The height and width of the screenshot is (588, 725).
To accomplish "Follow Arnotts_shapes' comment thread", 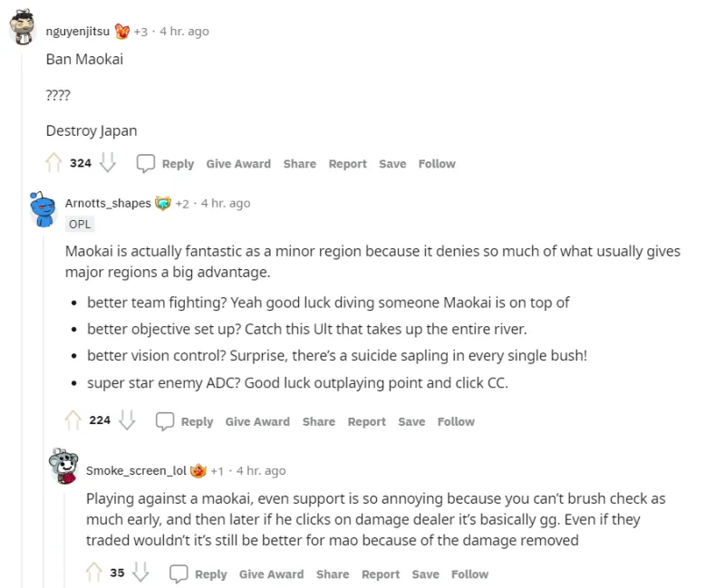I will click(x=456, y=421).
